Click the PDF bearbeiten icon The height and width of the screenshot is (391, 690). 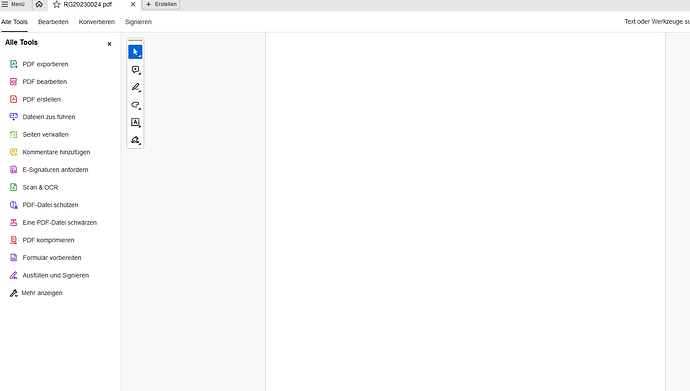point(14,82)
